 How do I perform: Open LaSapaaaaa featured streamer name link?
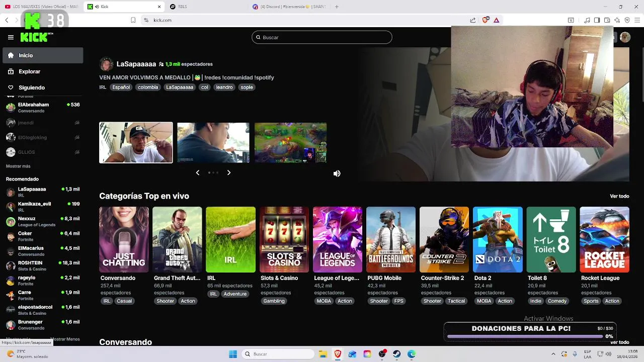[x=136, y=64]
